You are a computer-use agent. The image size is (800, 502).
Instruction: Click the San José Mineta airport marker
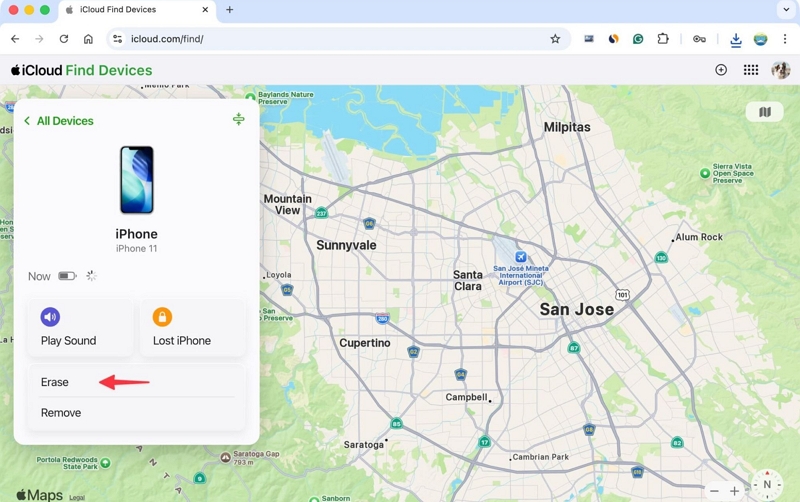pos(520,257)
